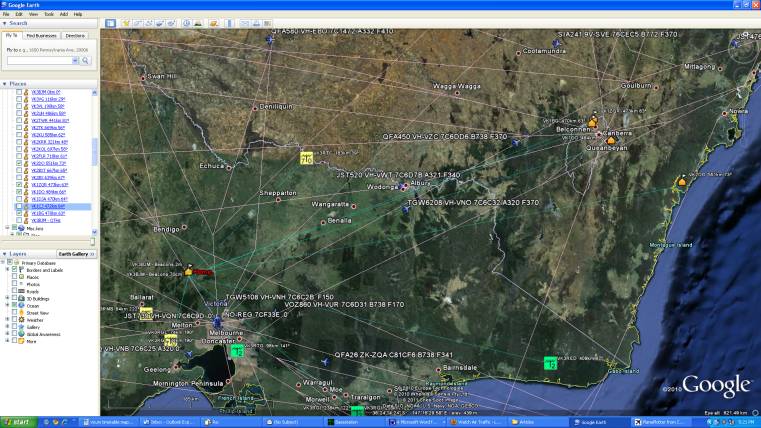
Task: Click the search magnifying glass button
Action: (x=85, y=61)
